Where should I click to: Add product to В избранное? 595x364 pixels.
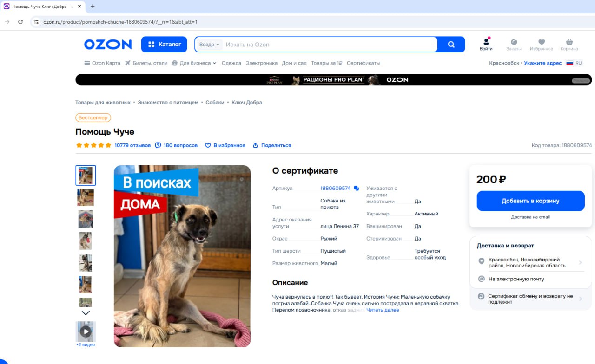[225, 145]
